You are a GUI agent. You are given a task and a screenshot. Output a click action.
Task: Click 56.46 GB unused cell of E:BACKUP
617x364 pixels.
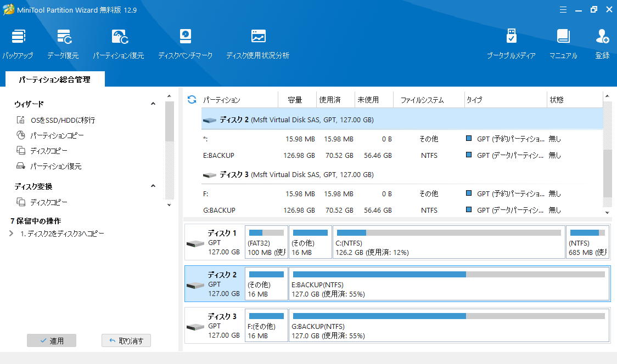pos(378,155)
